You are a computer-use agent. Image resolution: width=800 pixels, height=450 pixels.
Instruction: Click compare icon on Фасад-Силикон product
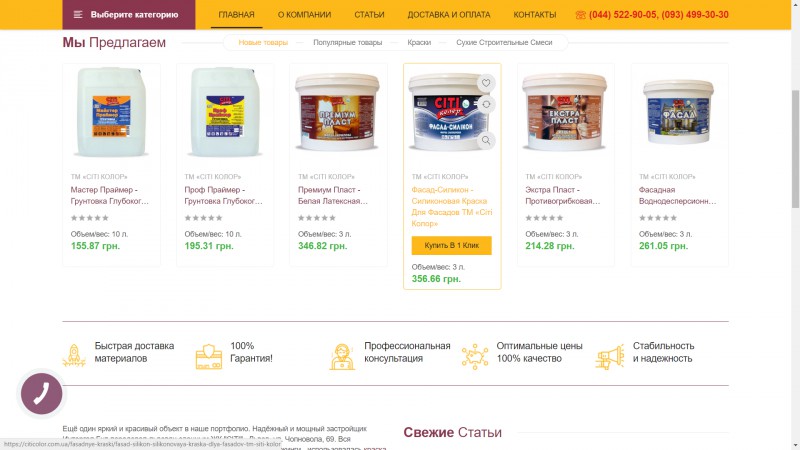pos(486,105)
